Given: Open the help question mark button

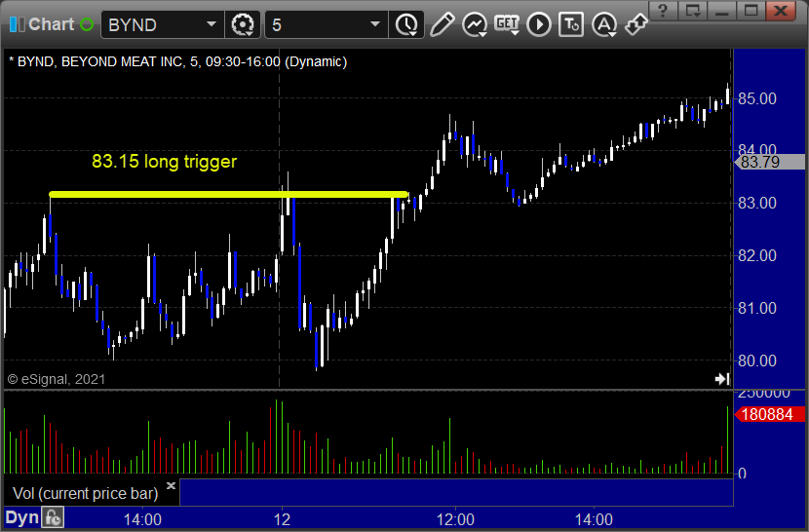Looking at the screenshot, I should coord(664,11).
